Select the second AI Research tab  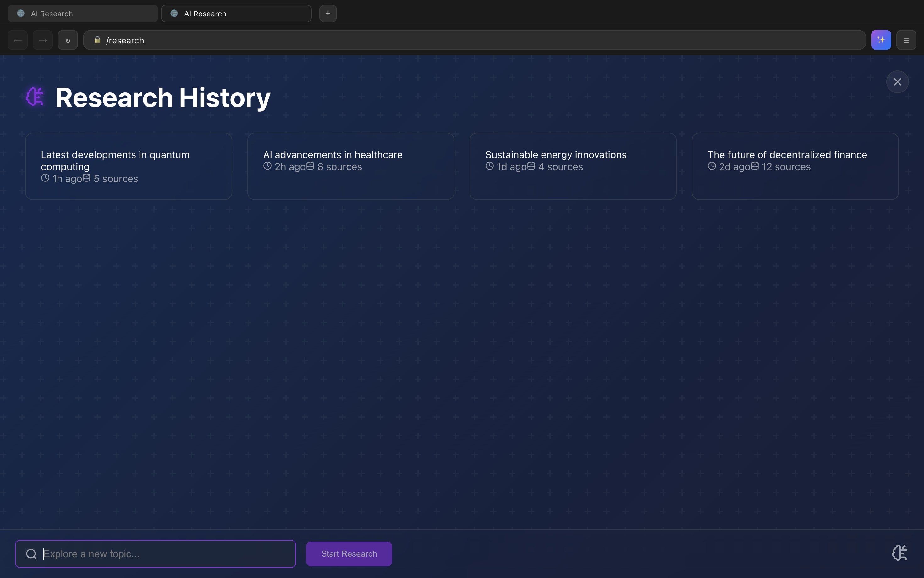(236, 14)
